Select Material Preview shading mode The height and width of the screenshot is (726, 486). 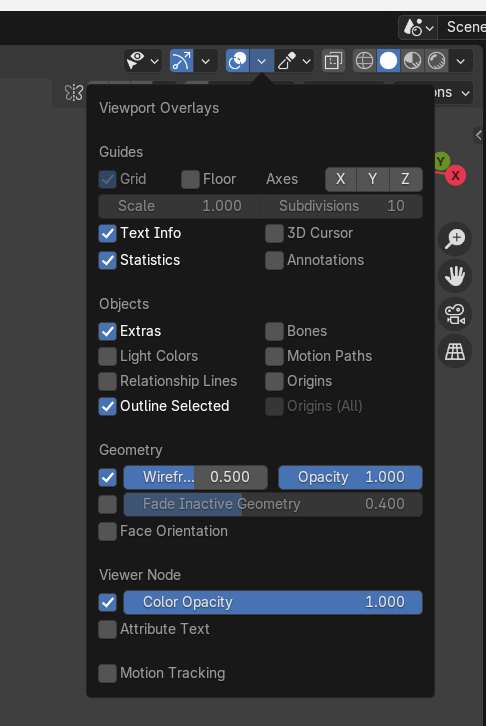pyautogui.click(x=412, y=61)
